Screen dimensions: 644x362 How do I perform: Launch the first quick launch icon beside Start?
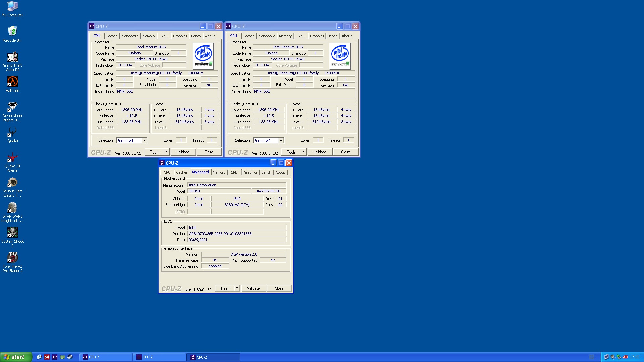[x=39, y=357]
